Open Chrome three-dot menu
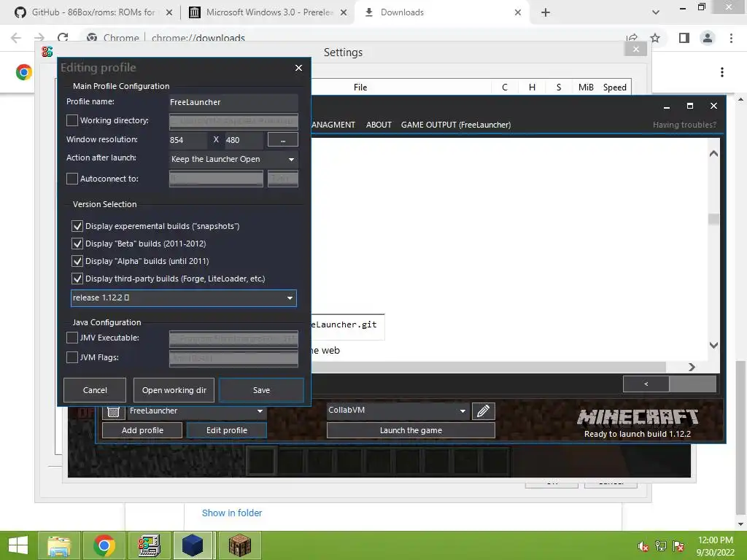 (x=731, y=38)
